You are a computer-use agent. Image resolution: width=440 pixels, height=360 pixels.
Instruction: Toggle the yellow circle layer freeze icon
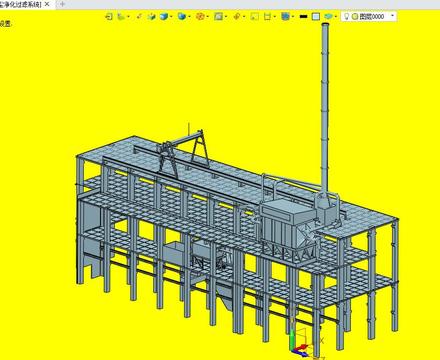[355, 16]
